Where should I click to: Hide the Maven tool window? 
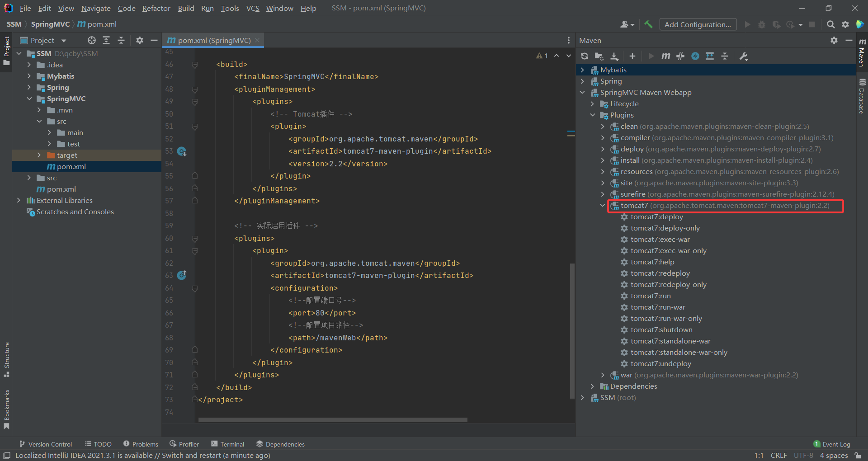pos(849,40)
